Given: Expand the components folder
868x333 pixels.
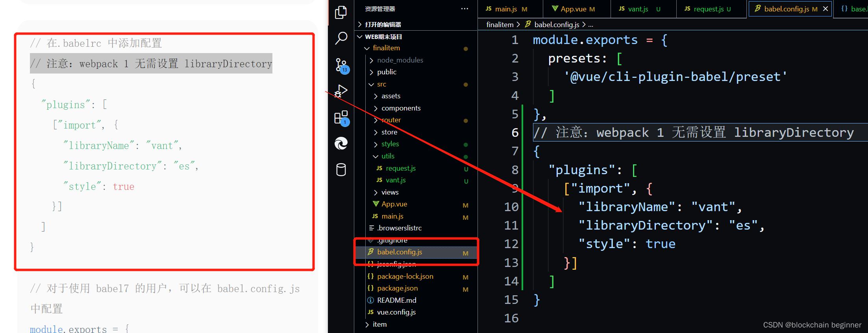Looking at the screenshot, I should point(416,108).
